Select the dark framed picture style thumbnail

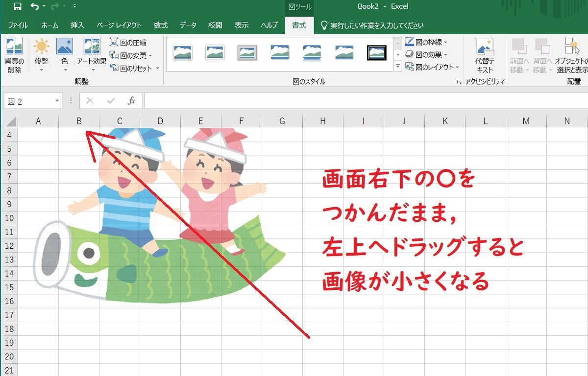coord(376,51)
